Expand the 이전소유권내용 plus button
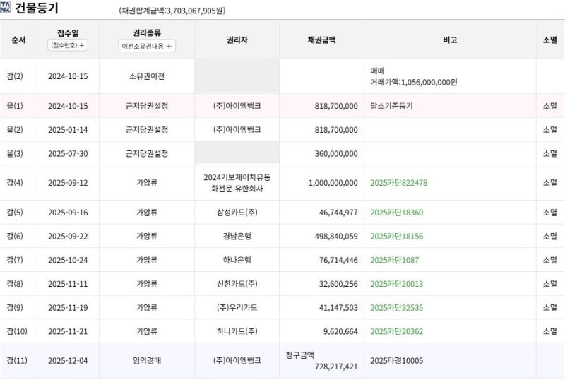Image resolution: width=565 pixels, height=392 pixels. [x=147, y=46]
